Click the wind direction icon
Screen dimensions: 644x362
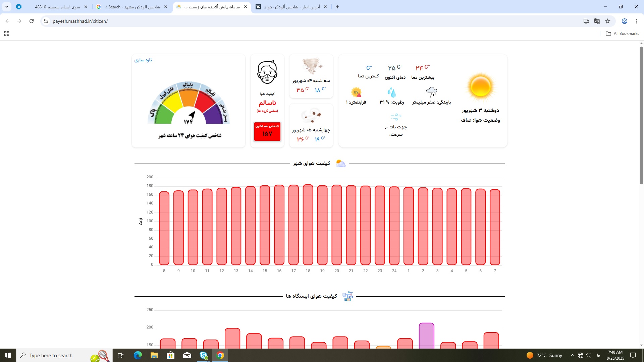pyautogui.click(x=396, y=117)
